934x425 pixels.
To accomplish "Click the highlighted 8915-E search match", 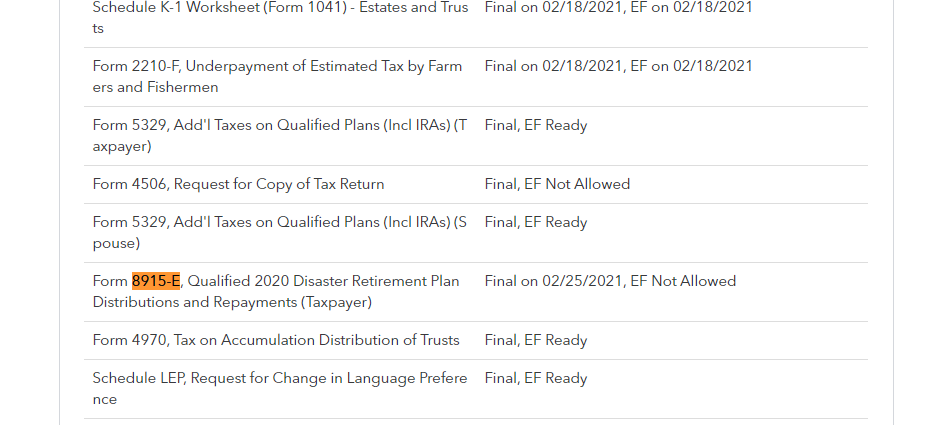I will point(156,281).
